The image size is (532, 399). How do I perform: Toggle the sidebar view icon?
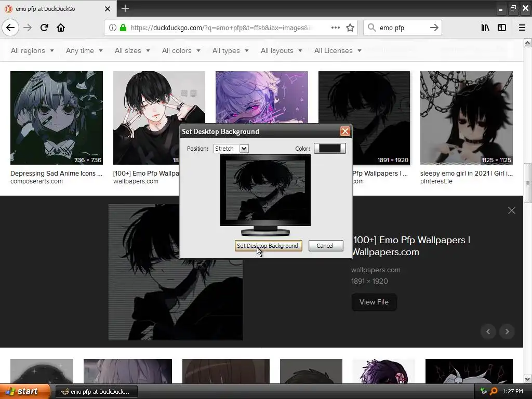[x=502, y=28]
